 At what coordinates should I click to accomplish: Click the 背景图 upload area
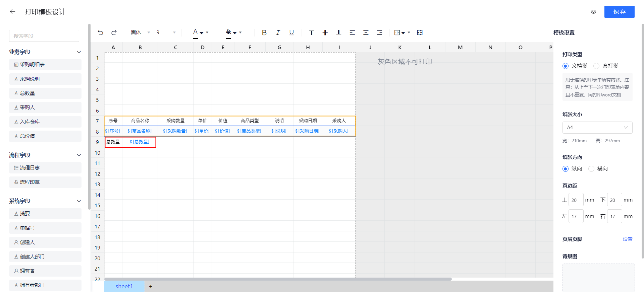[x=598, y=278]
